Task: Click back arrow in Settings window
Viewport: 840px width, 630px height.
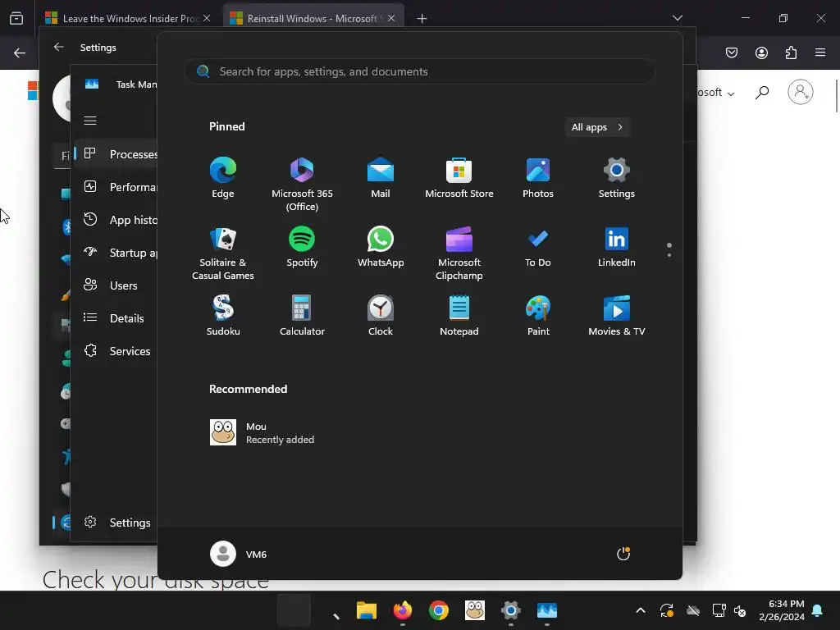Action: [59, 47]
